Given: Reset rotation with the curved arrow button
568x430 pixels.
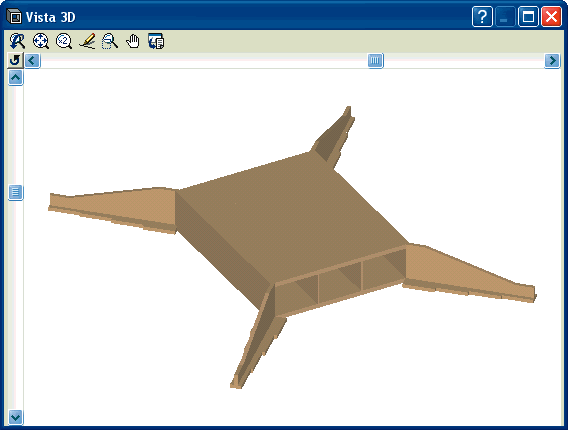Looking at the screenshot, I should [x=15, y=60].
